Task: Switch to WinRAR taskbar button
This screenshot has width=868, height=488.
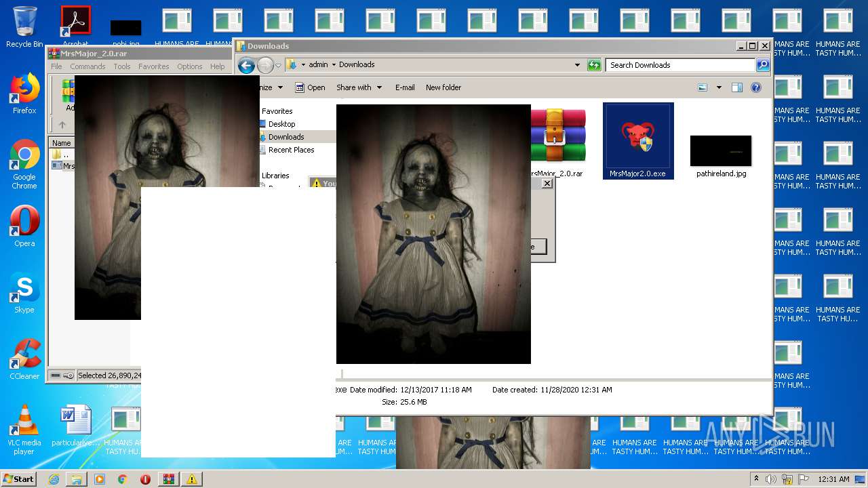Action: point(169,479)
